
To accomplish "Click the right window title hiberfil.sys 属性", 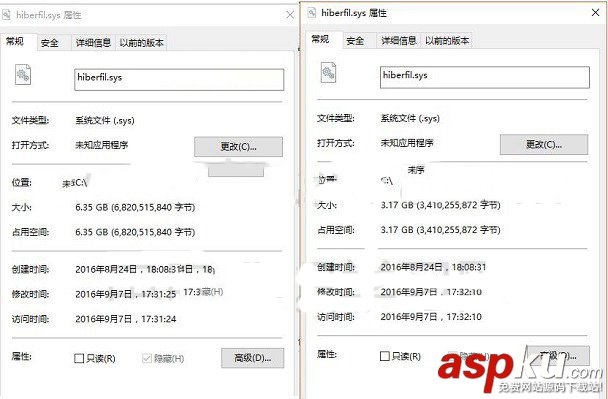I will [354, 13].
